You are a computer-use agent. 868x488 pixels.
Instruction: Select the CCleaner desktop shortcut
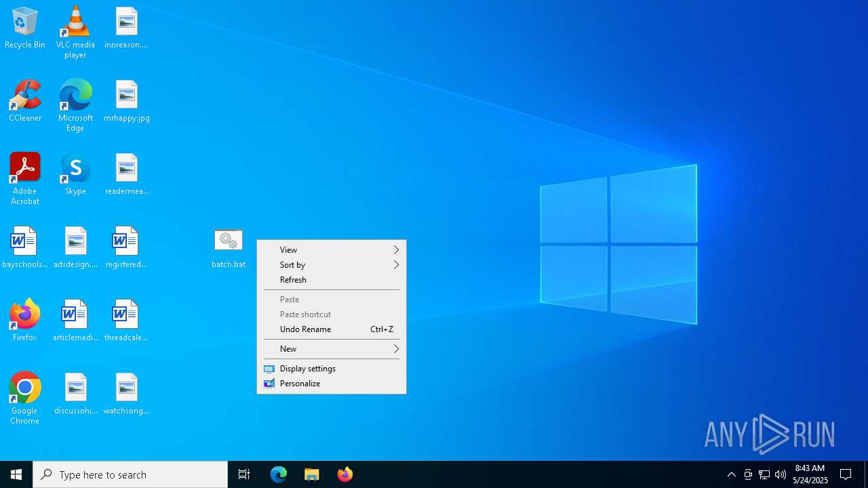point(25,101)
